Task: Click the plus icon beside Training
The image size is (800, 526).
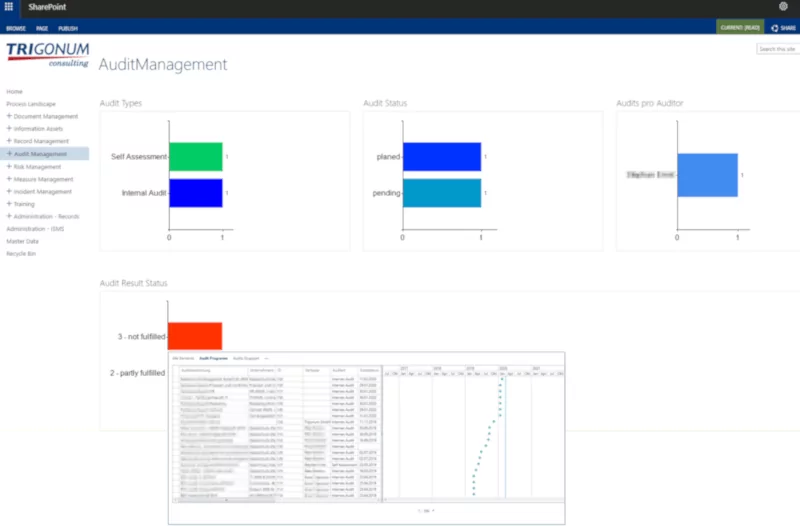Action: click(x=9, y=204)
